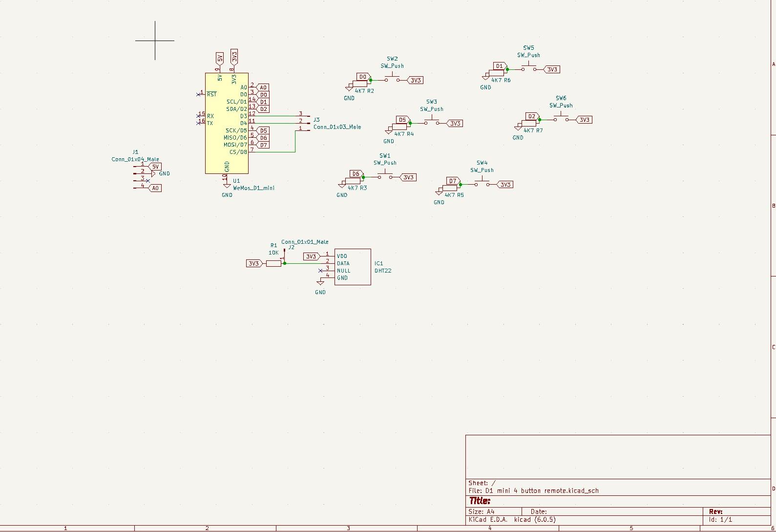Select the 4K7 resistor R4 symbol

(x=399, y=127)
